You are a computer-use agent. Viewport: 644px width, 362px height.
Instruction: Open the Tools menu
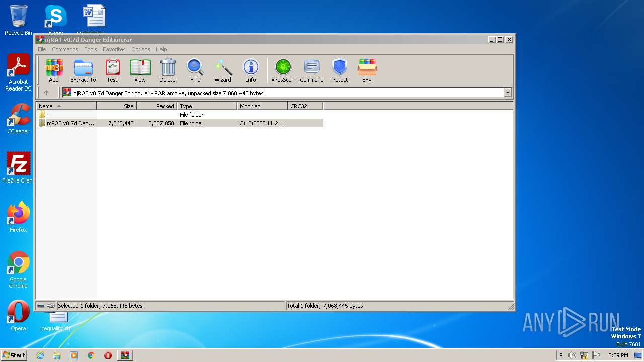coord(91,49)
